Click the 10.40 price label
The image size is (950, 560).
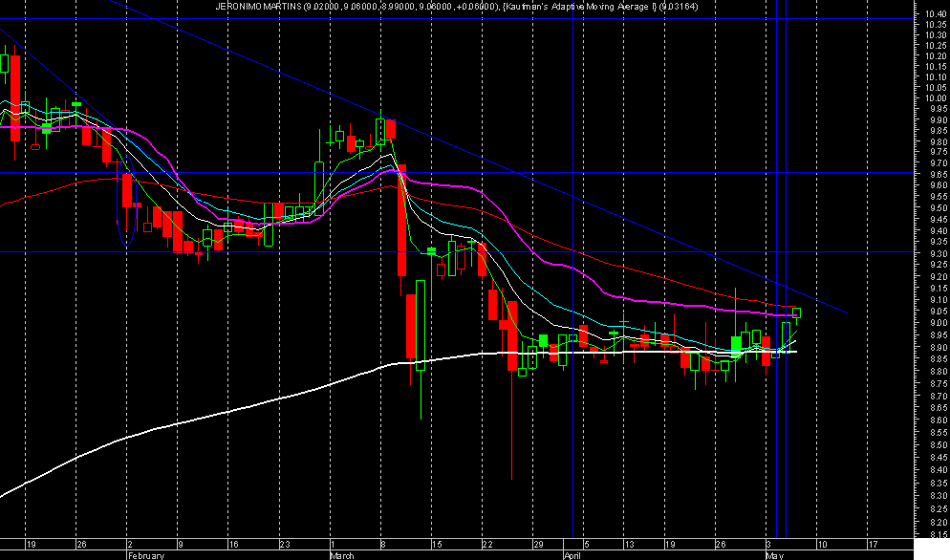click(936, 14)
